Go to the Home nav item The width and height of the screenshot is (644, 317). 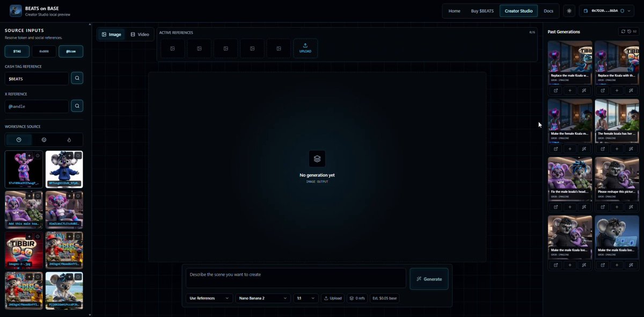pyautogui.click(x=454, y=11)
